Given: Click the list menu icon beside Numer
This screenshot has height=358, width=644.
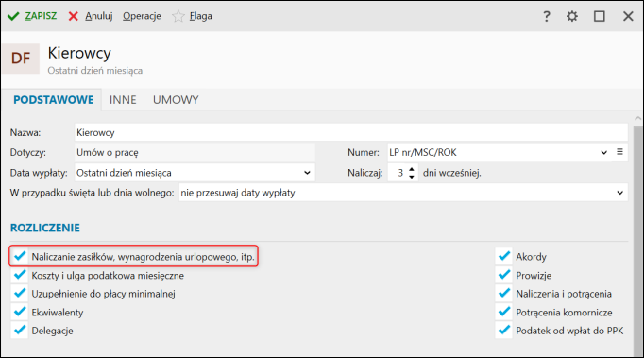Looking at the screenshot, I should (x=619, y=152).
